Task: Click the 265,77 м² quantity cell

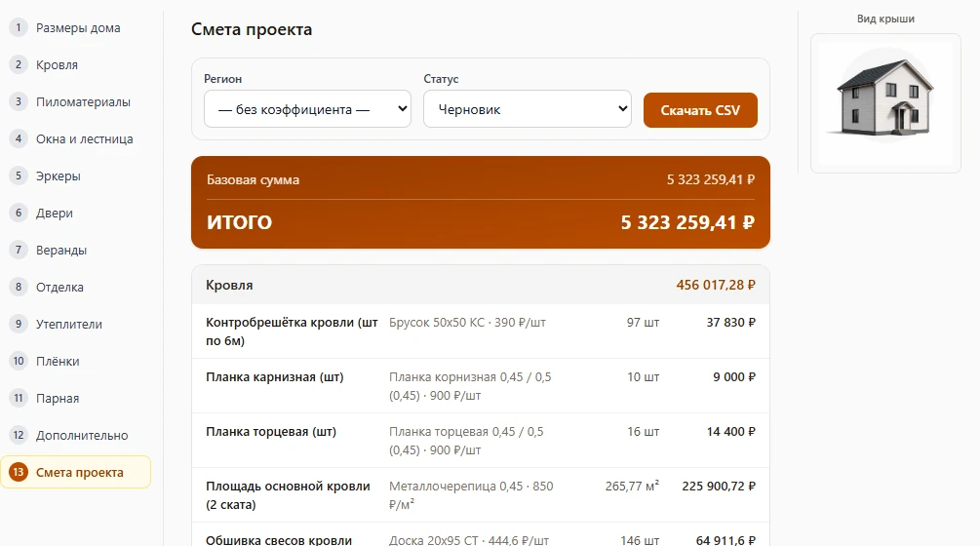Action: (632, 486)
